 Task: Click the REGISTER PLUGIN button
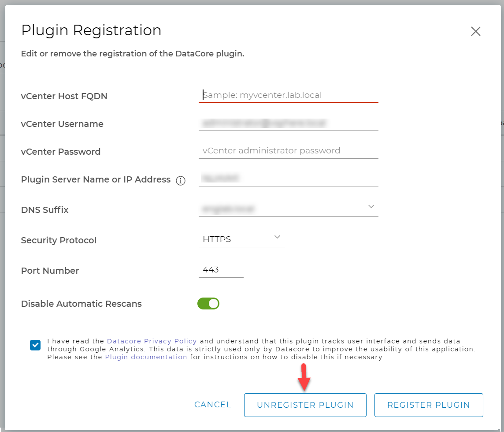tap(428, 405)
